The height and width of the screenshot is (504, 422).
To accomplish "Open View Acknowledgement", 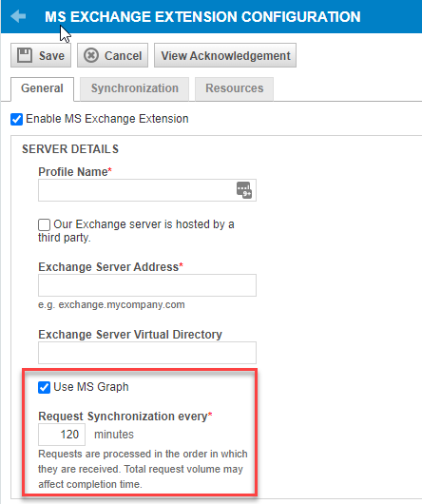I will [x=225, y=55].
